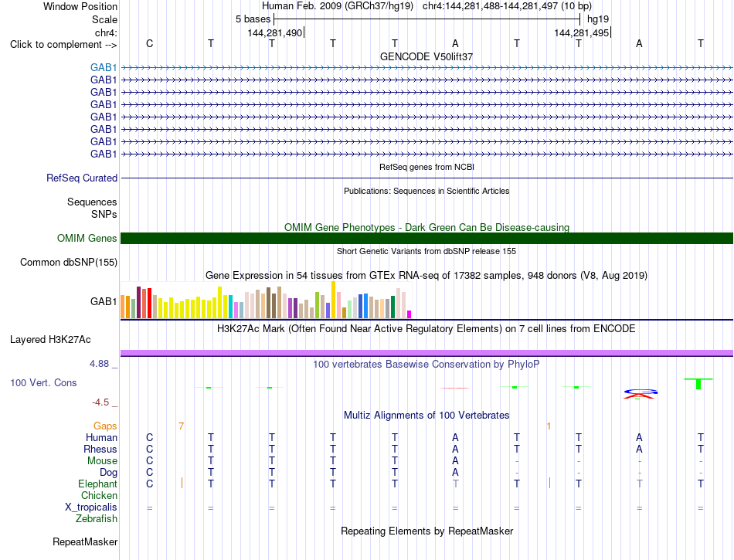Open the GTEx tissue expression bar chart

click(x=266, y=300)
